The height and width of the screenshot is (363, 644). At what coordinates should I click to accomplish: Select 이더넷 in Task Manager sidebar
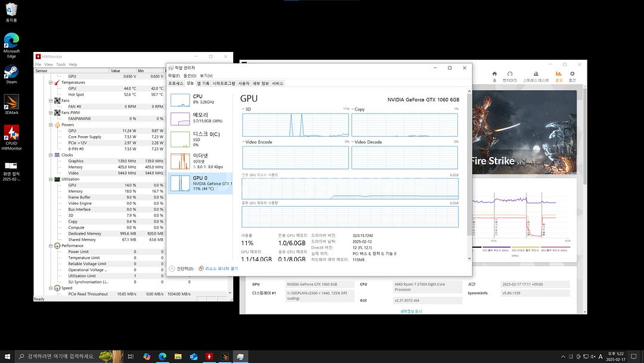(x=200, y=161)
